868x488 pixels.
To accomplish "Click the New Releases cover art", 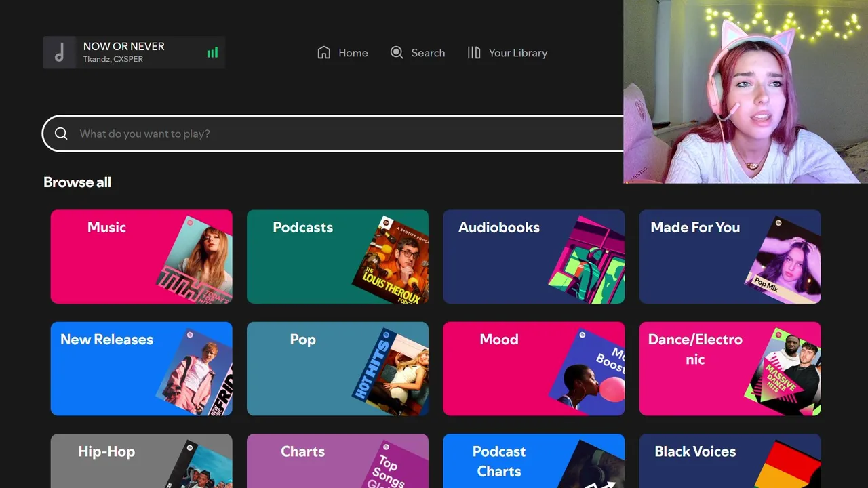I will pos(195,373).
